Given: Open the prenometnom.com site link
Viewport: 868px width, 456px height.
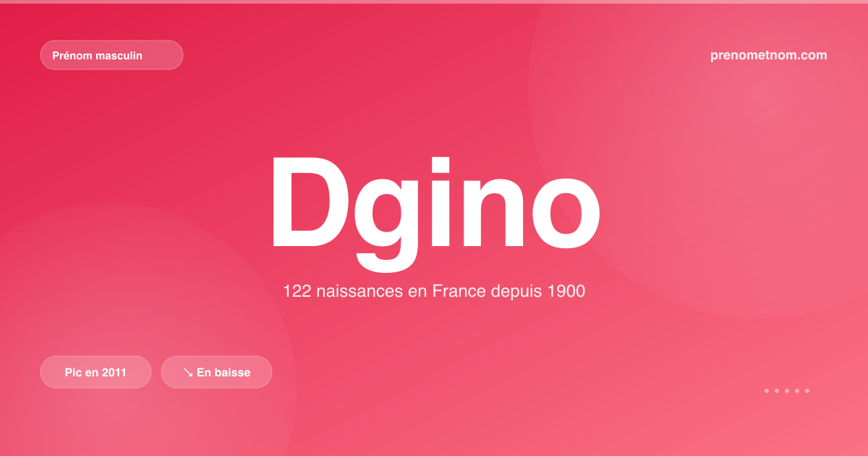Looking at the screenshot, I should [x=768, y=55].
